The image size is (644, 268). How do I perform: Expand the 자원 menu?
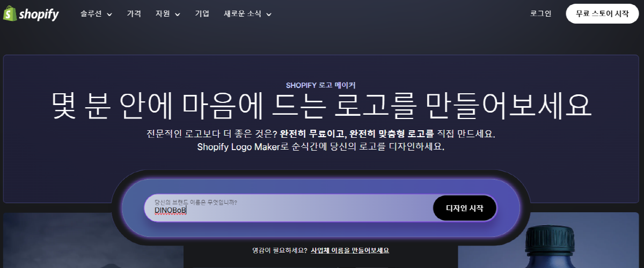pyautogui.click(x=168, y=14)
